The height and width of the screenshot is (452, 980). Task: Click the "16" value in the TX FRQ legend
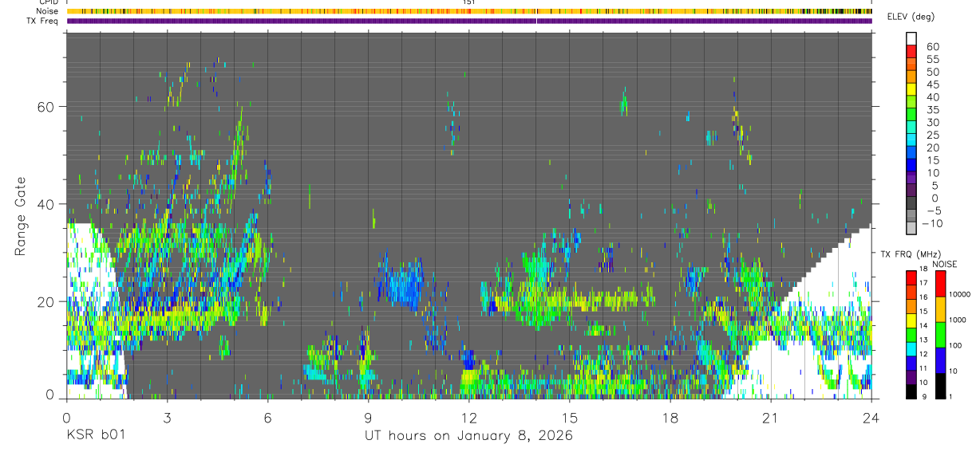pos(924,297)
